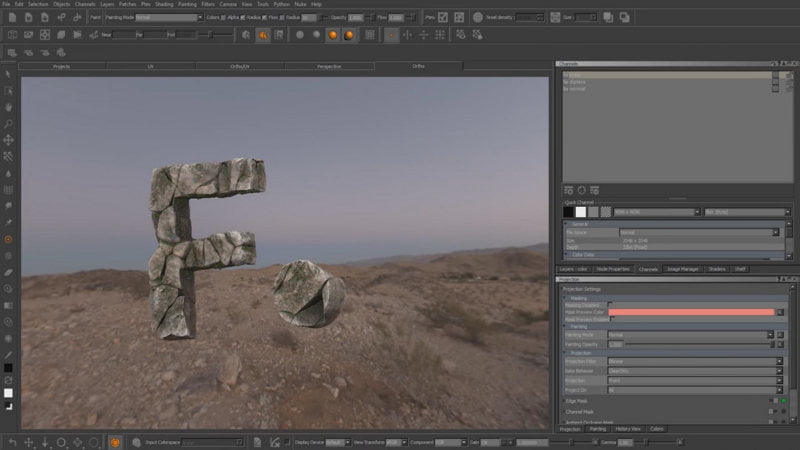Screen dimensions: 800x450
Task: Select the Zoom magnifier tool in left toolbar
Action: [9, 124]
